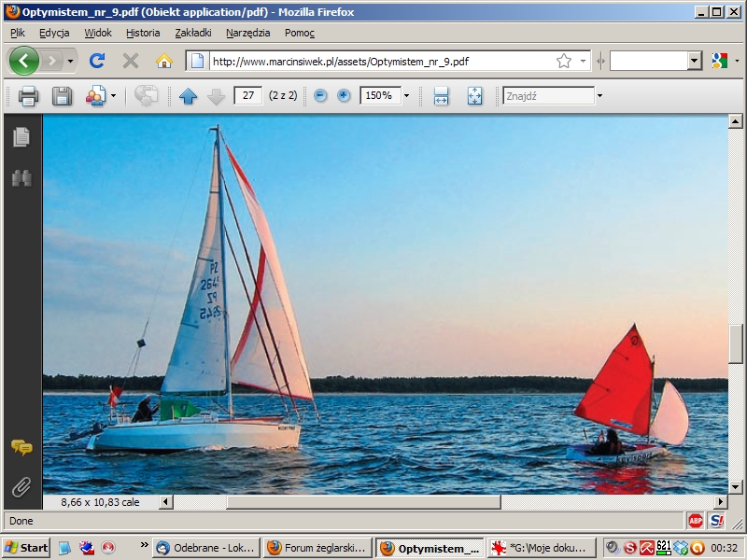Open the Pages thumbnail panel icon

coord(21,137)
